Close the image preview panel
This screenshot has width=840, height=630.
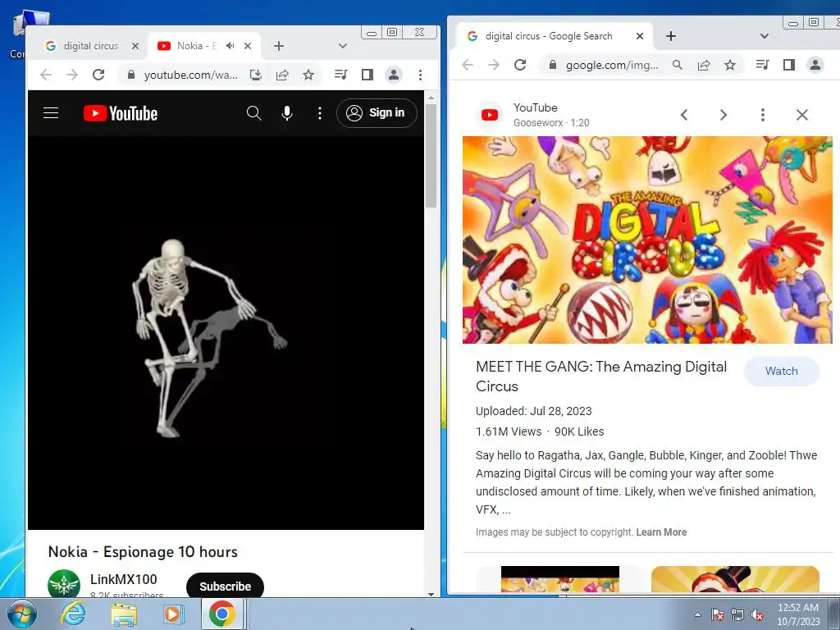[802, 115]
